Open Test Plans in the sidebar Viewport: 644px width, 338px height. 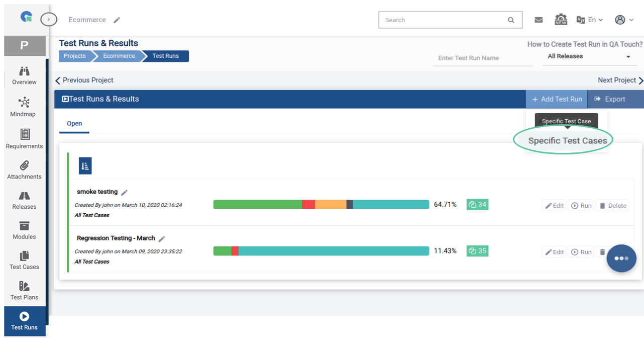tap(24, 291)
